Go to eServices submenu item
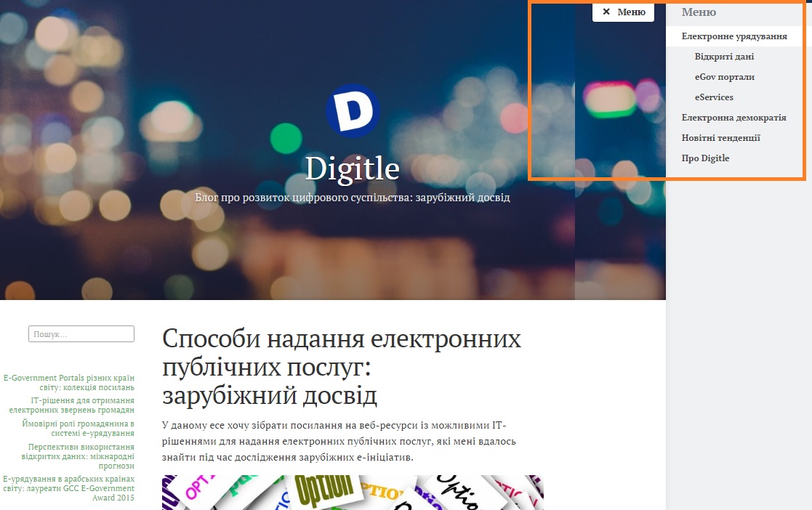Image resolution: width=812 pixels, height=510 pixels. click(714, 97)
